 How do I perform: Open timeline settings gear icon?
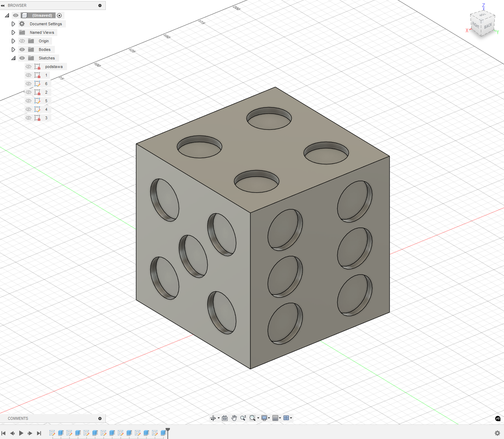point(497,433)
